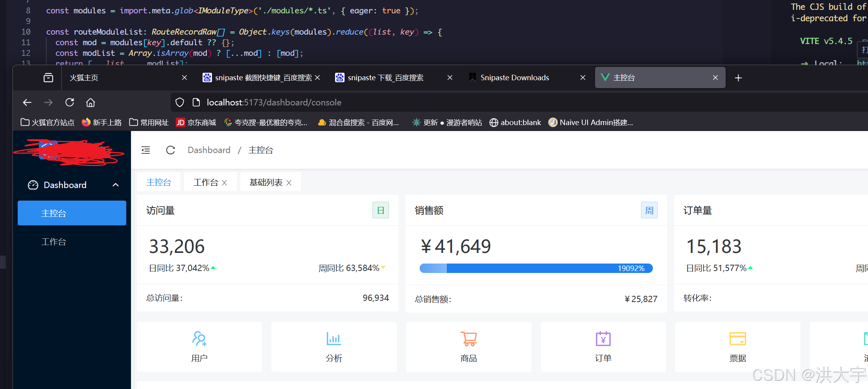
Task: Open 京东商城 bookmark
Action: (196, 122)
